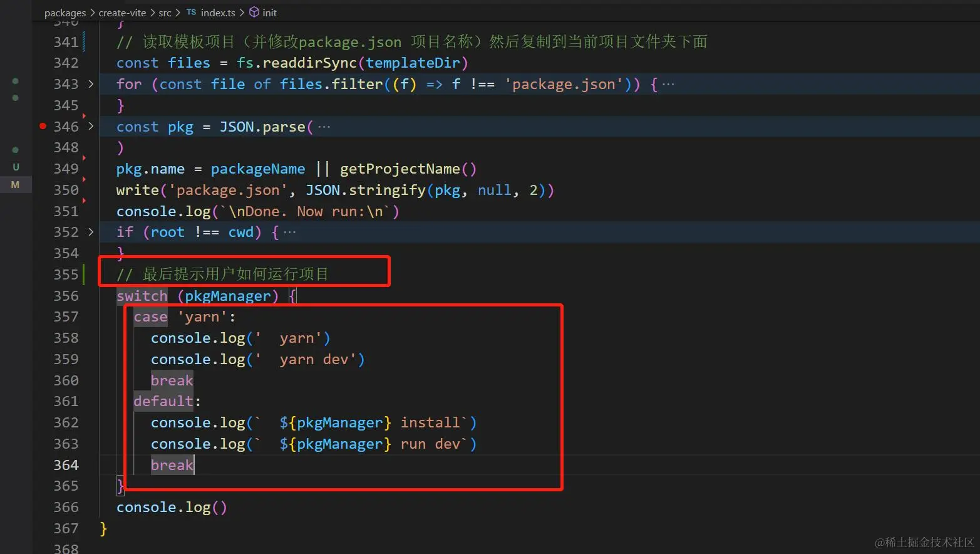Click the folded ellipsis after JSON.parse(
The image size is (980, 554).
(x=324, y=127)
